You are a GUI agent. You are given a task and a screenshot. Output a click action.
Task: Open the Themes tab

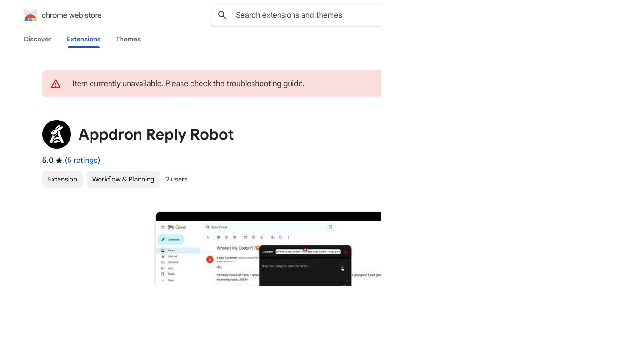[128, 39]
